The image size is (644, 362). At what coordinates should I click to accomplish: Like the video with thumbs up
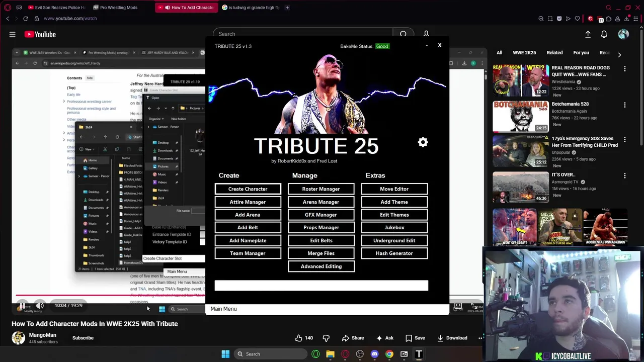(303, 338)
